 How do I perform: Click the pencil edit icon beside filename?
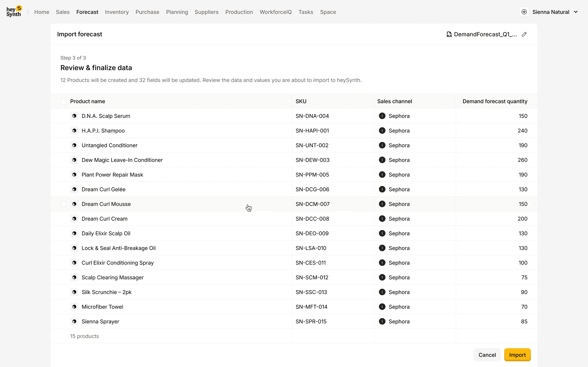click(x=524, y=34)
